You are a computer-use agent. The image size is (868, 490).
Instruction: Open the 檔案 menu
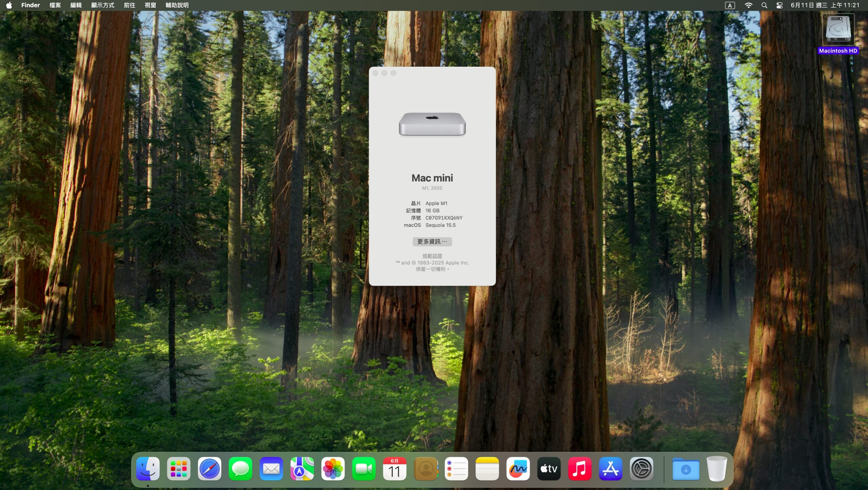[55, 5]
